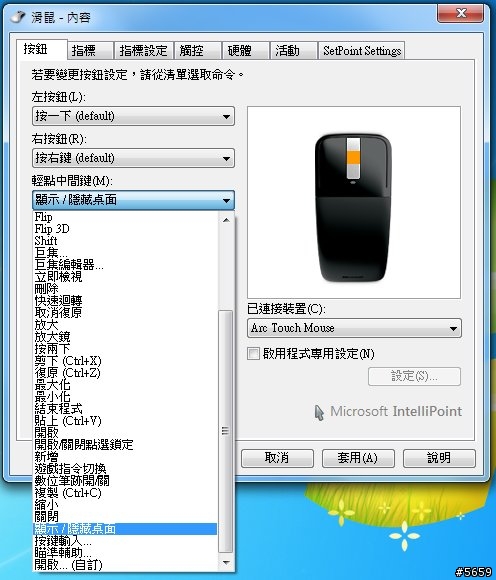Open the SetPoint Settings tab
The width and height of the screenshot is (496, 580).
(362, 50)
